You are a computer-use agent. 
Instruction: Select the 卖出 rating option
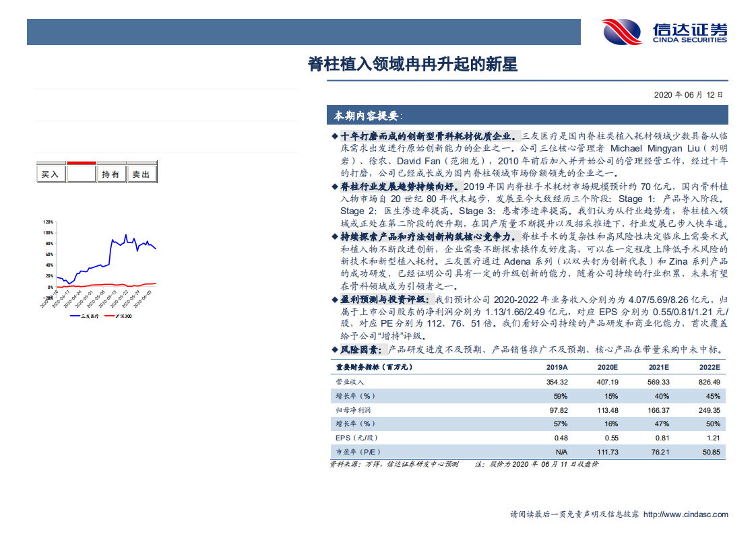[142, 173]
